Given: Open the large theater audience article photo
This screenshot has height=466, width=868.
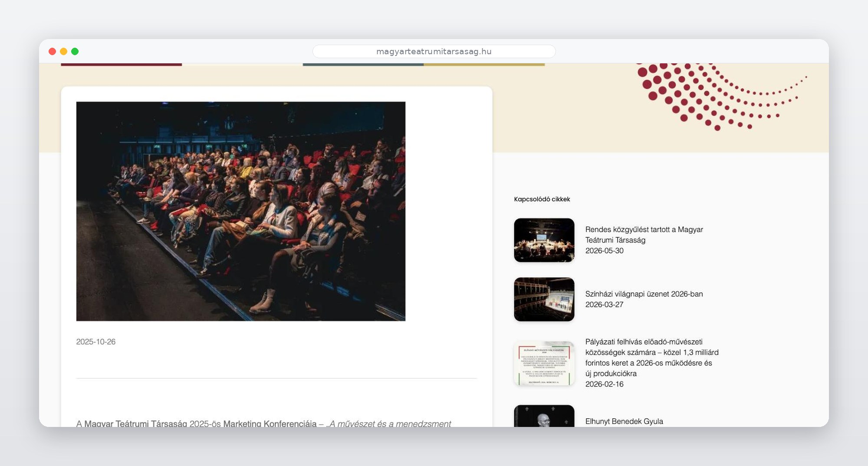Looking at the screenshot, I should [x=241, y=211].
